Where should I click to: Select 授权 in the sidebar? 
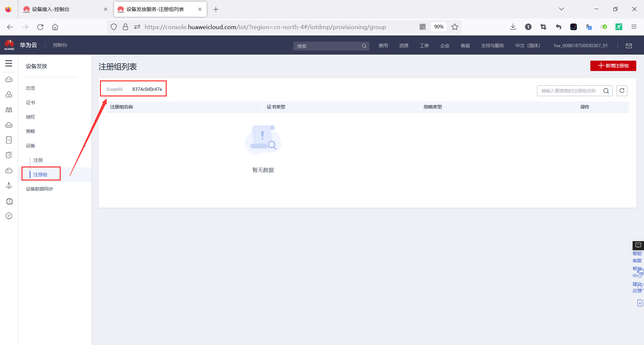[x=31, y=117]
